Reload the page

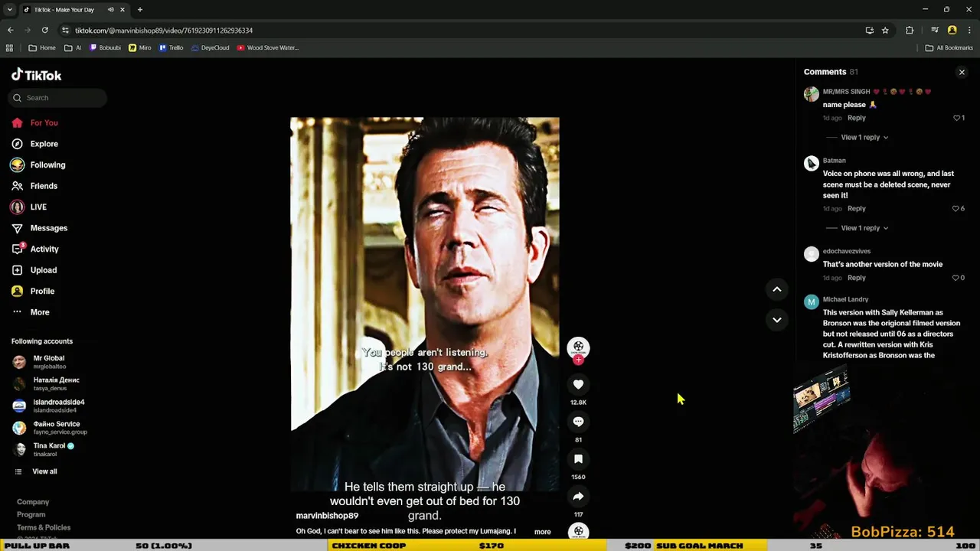[x=45, y=30]
